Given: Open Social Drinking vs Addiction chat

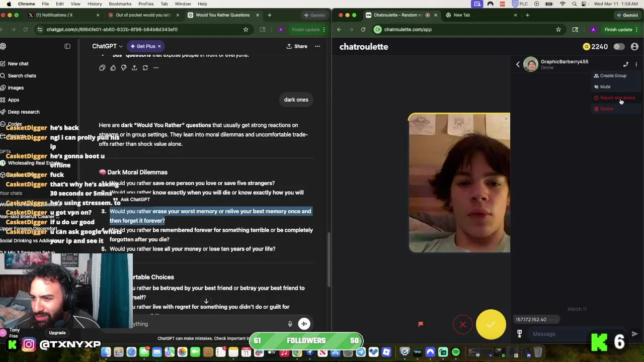Looking at the screenshot, I should (x=30, y=241).
